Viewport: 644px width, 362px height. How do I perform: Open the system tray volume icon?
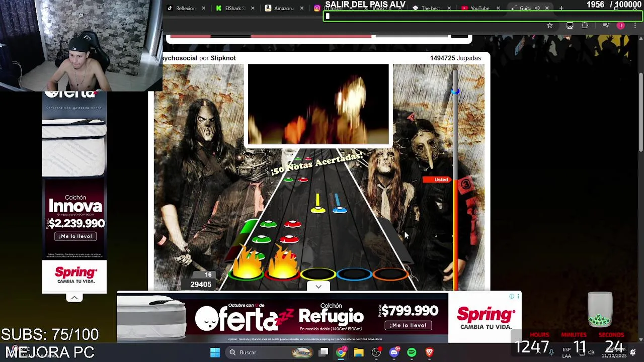[591, 352]
